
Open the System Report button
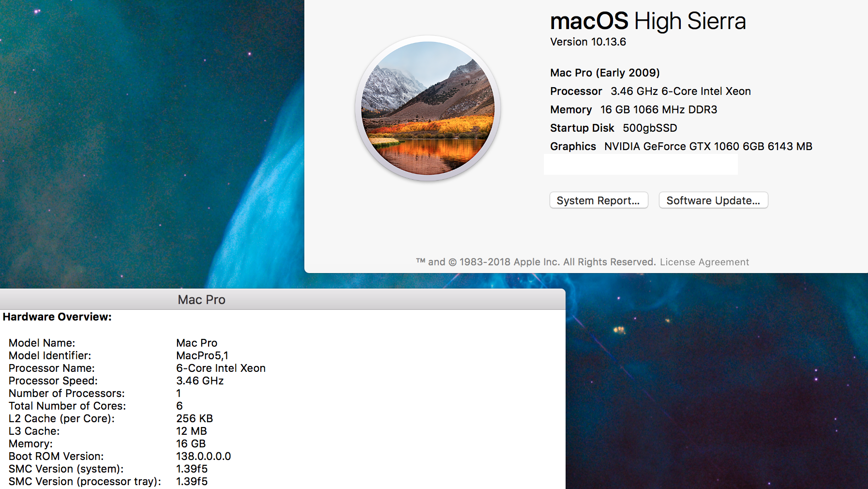point(599,200)
